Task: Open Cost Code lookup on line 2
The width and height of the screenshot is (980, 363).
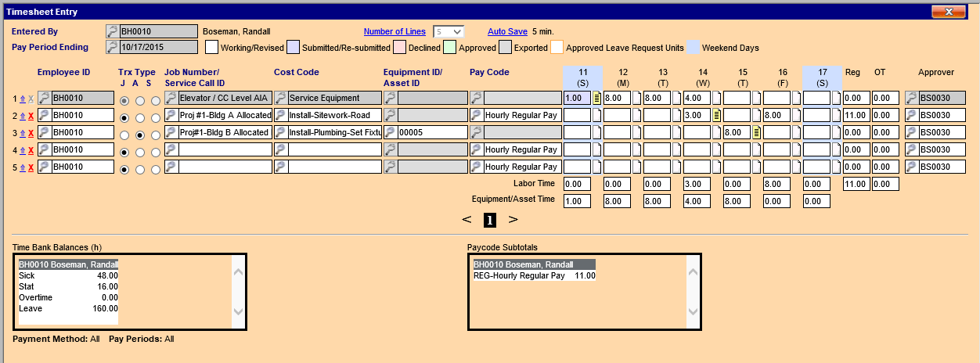Action: click(x=281, y=115)
